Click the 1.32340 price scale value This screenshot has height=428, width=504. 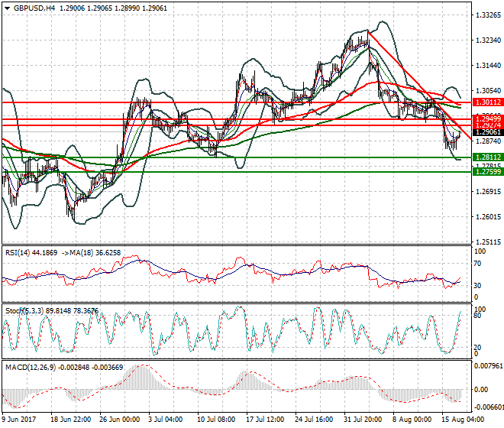click(488, 41)
